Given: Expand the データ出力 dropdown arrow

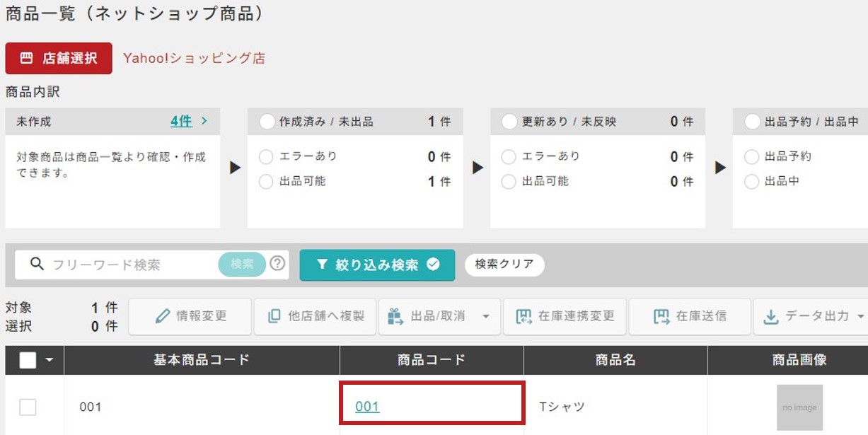Looking at the screenshot, I should pyautogui.click(x=861, y=316).
